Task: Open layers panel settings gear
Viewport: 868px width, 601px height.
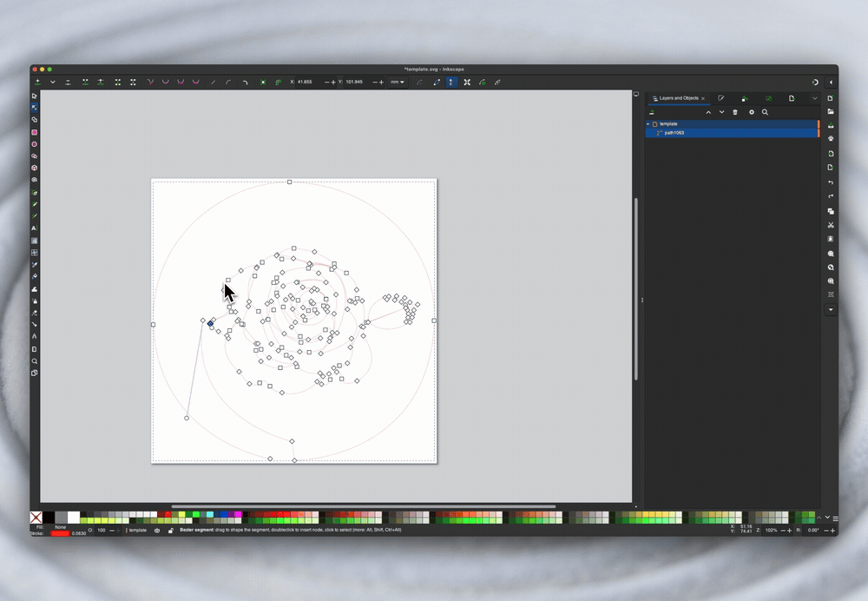Action: pos(751,112)
